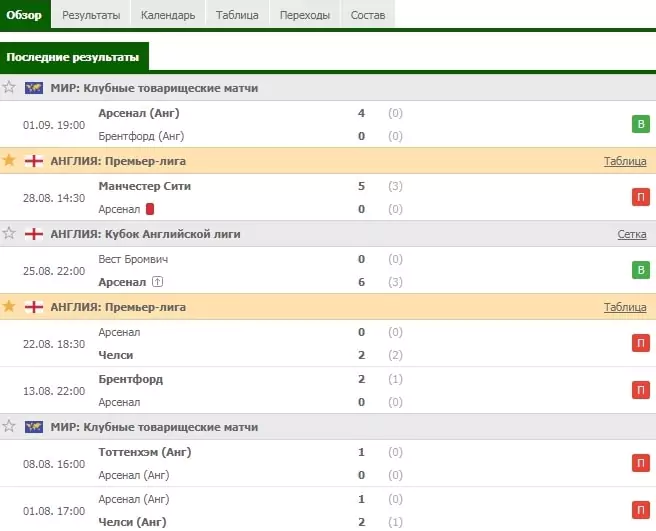Screen dimensions: 656x531
Task: Open АНГЛИЯ: Премьер-лига title above Манчестер Сити
Action: [x=118, y=161]
